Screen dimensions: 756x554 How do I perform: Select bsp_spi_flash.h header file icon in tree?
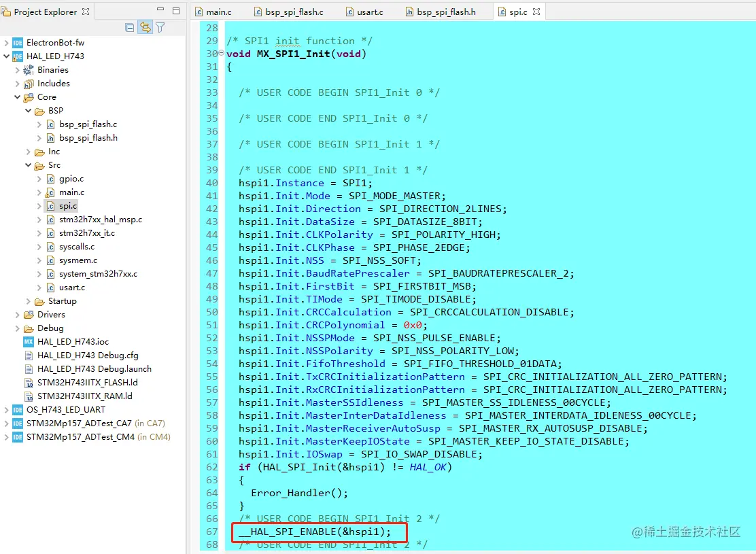coord(50,138)
